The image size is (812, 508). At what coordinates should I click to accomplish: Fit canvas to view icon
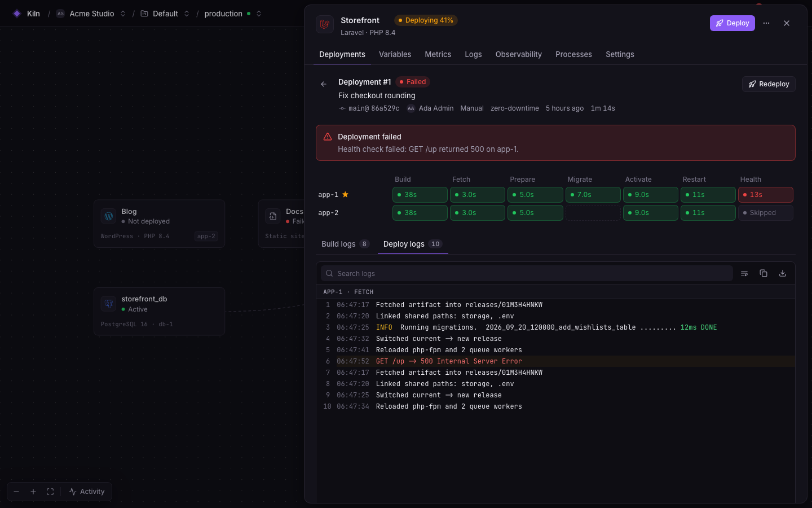50,492
